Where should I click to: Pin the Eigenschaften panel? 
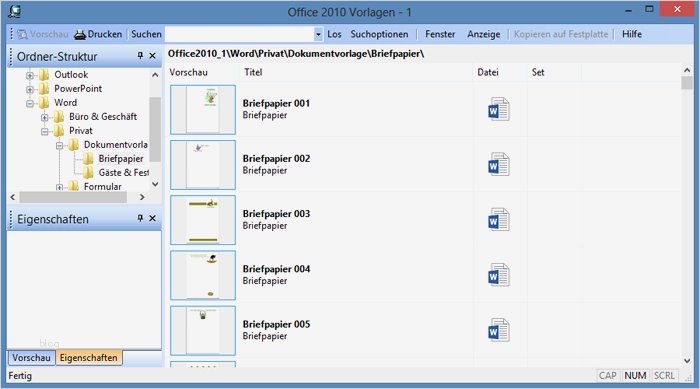coord(140,218)
